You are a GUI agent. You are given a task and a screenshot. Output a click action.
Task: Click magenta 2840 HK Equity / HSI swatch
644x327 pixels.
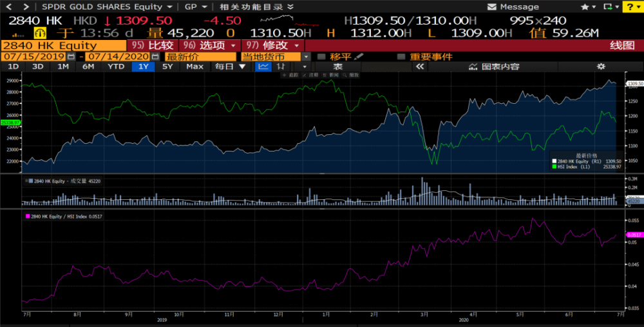28,216
